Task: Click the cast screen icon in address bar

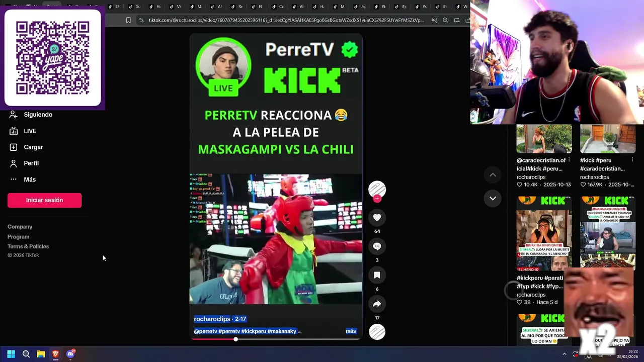Action: (x=457, y=20)
